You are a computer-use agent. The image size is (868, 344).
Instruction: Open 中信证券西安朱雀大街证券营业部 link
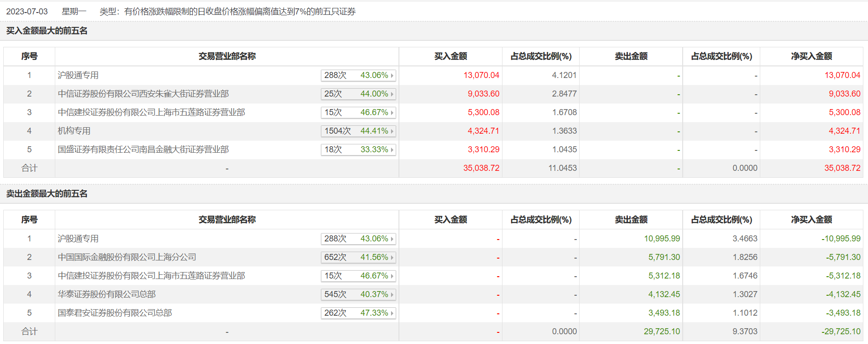(x=143, y=94)
